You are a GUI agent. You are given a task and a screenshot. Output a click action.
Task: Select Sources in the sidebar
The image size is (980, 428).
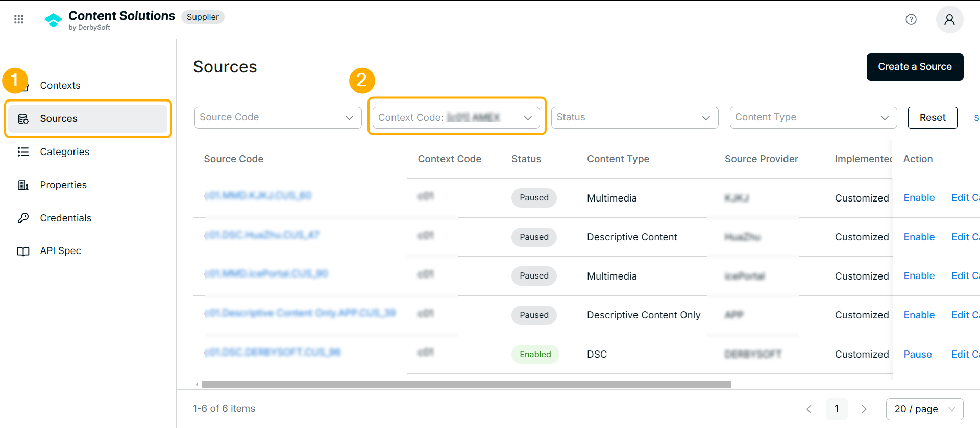click(88, 118)
